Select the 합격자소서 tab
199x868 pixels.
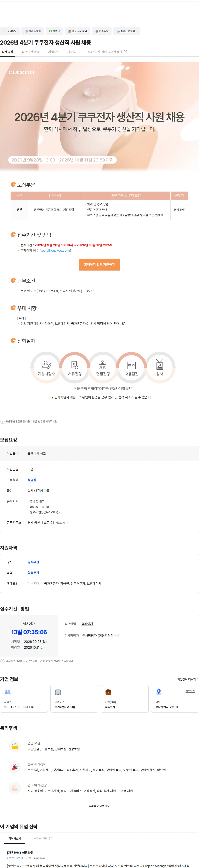point(15,838)
